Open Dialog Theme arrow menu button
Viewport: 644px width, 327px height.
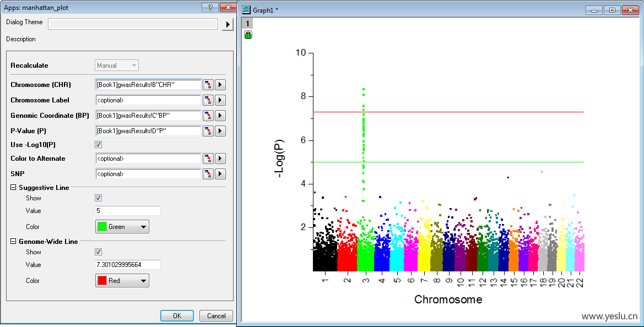(228, 24)
